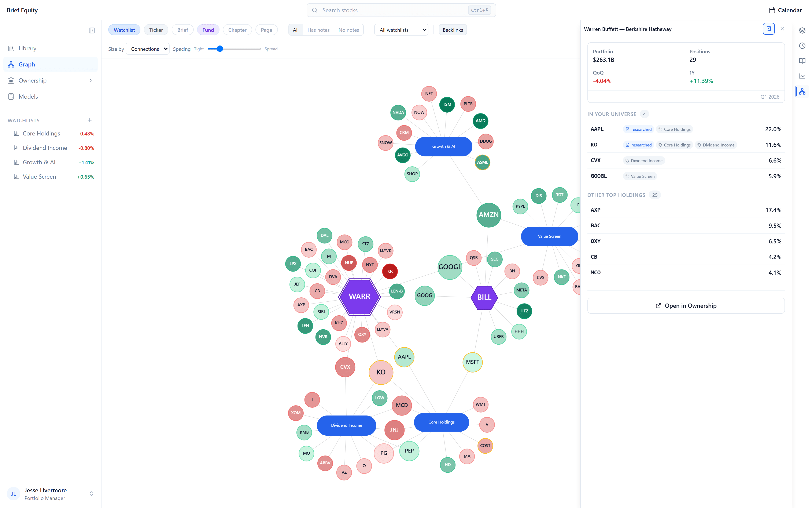Click the CVX Dividend Income tag

coord(644,161)
